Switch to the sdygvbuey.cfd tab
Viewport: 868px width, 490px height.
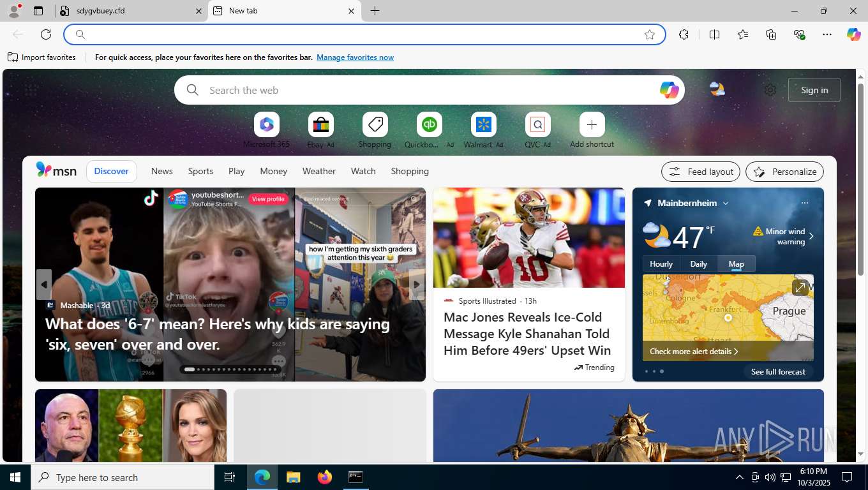point(131,11)
